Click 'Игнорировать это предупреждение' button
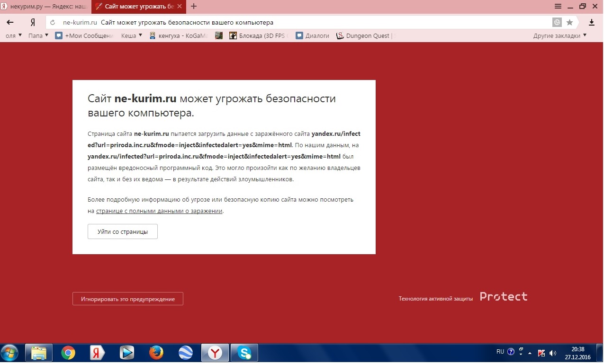Viewport: 604px width, 364px height. tap(128, 299)
